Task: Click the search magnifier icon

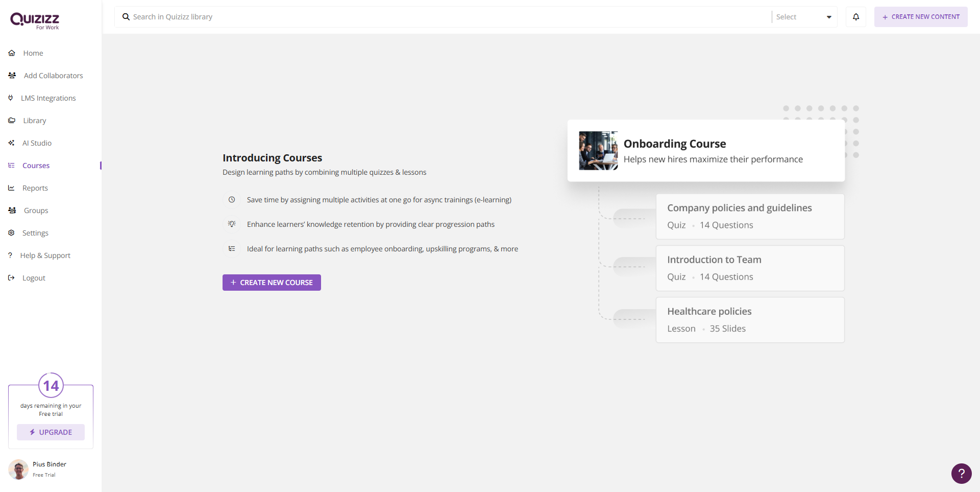Action: [x=126, y=17]
